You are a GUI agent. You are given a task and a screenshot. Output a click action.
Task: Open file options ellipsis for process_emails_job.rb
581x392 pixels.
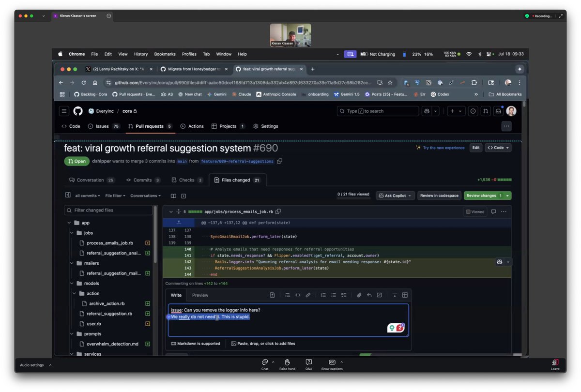[x=504, y=211]
